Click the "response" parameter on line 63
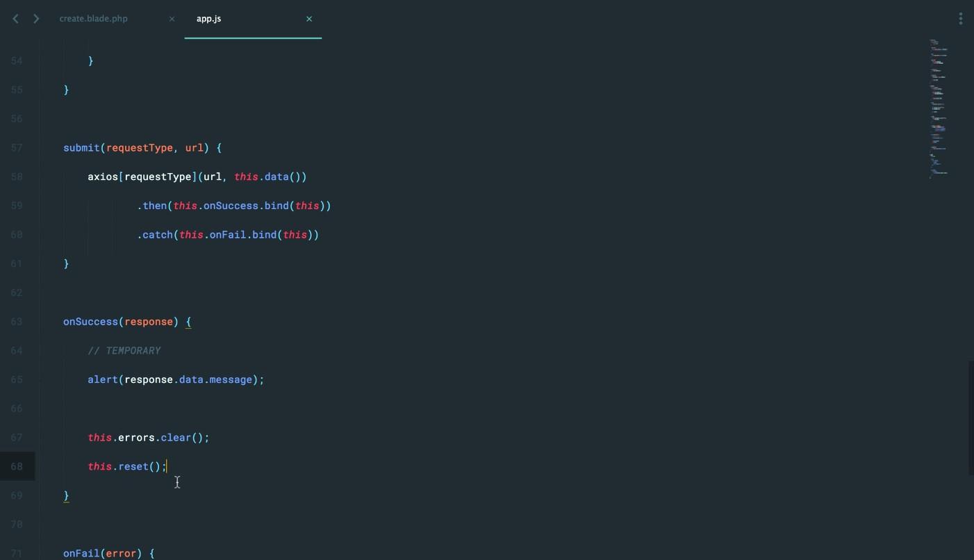 (x=149, y=322)
